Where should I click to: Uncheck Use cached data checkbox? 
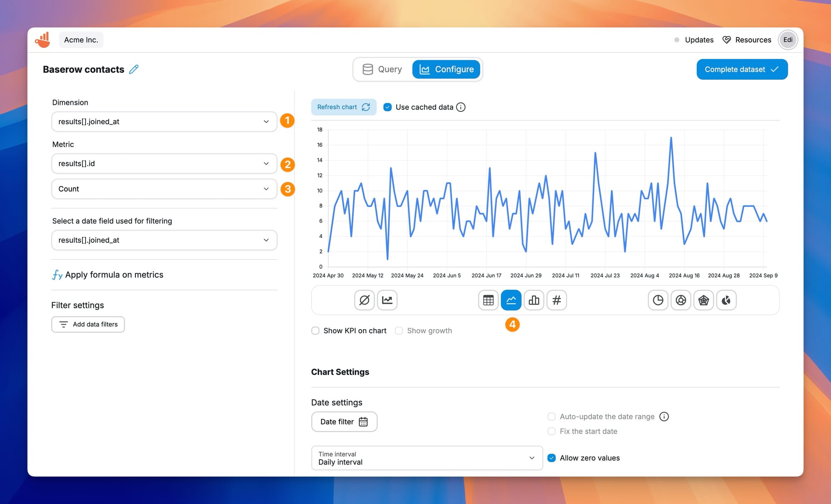coord(387,107)
